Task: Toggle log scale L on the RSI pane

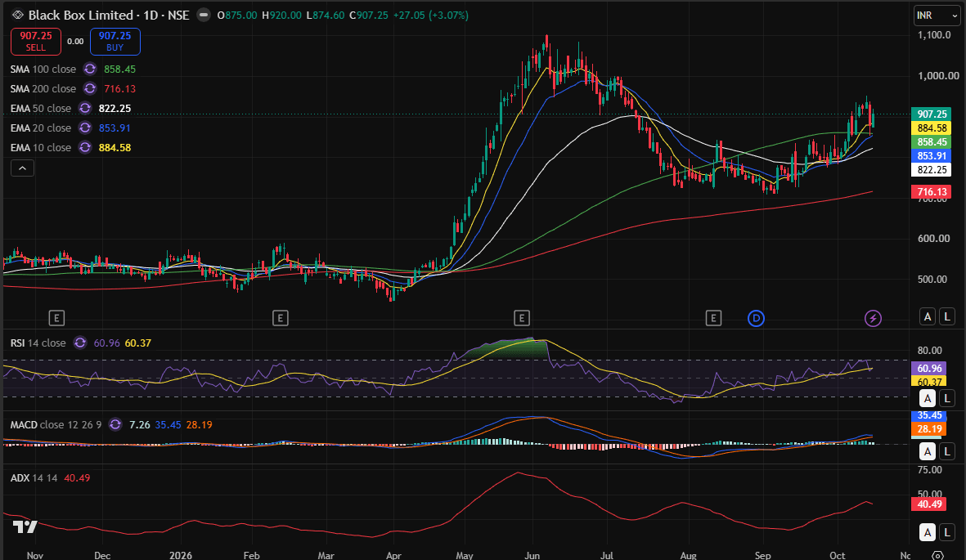Action: (x=947, y=398)
